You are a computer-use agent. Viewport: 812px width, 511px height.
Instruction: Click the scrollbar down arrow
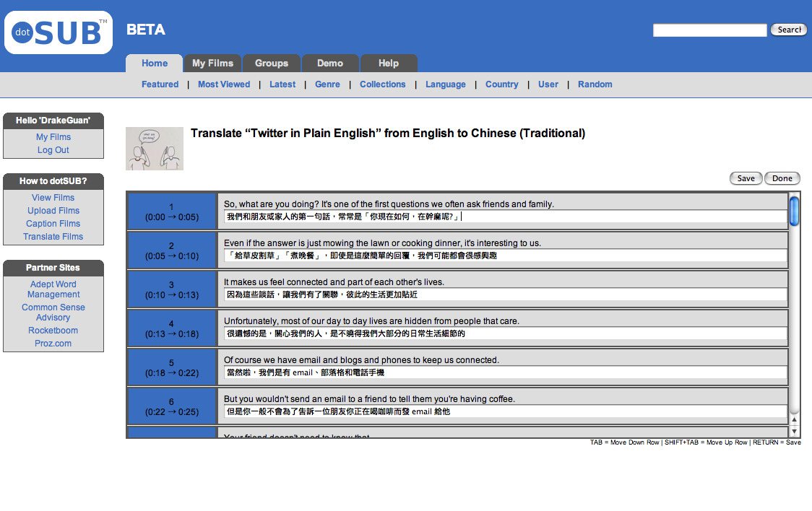[795, 432]
